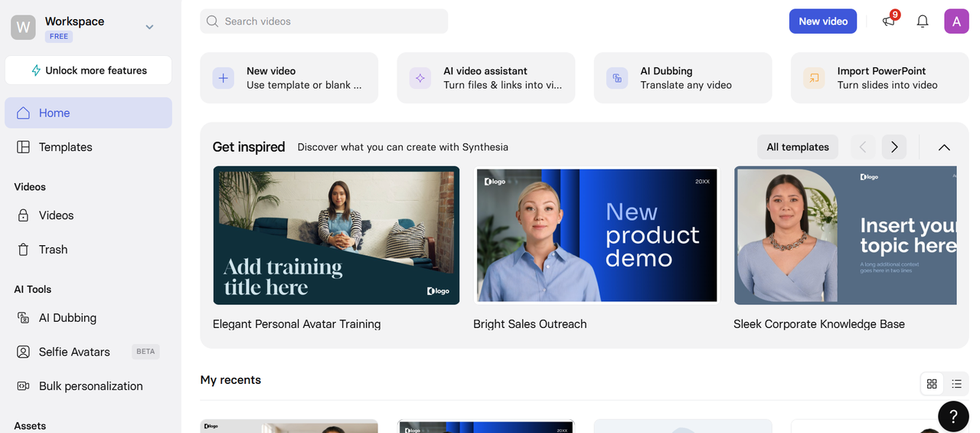
Task: Open the Sleek Corporate Knowledge Base thumbnail
Action: (x=845, y=235)
